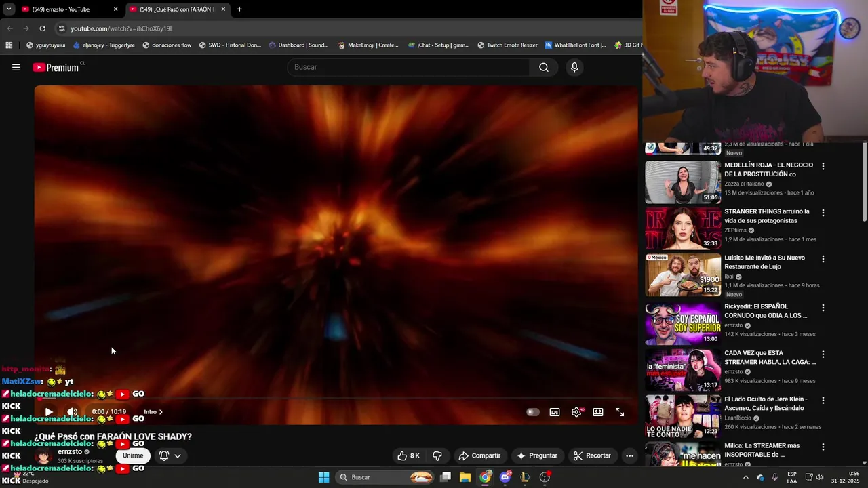Open Rickyedit EL ESPAÑOL CORNUDO video thumbnail

click(x=683, y=324)
